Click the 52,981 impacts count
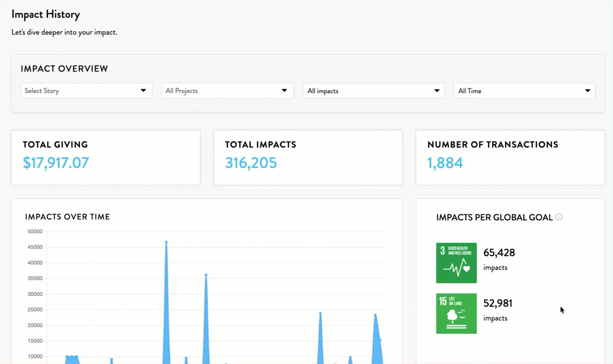The image size is (613, 364). (498, 303)
